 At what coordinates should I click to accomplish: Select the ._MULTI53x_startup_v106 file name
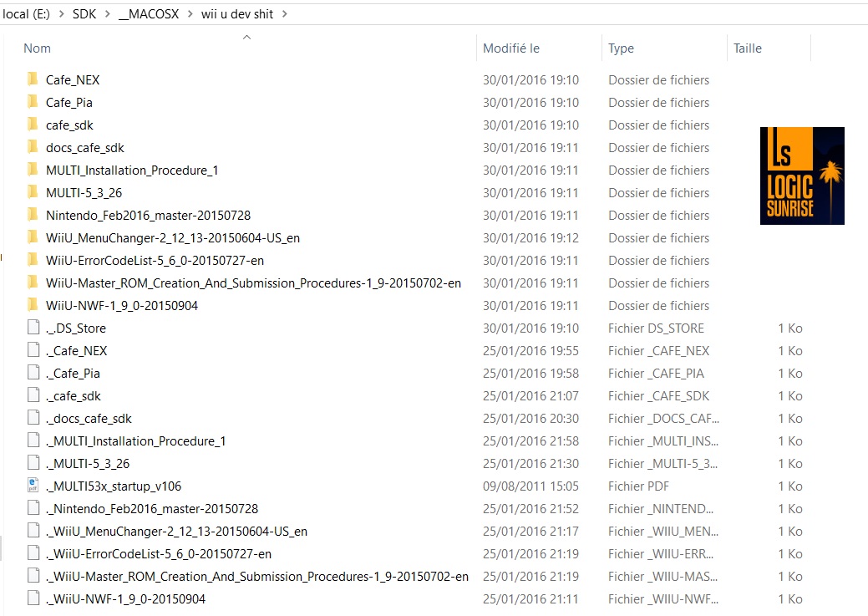coord(114,486)
